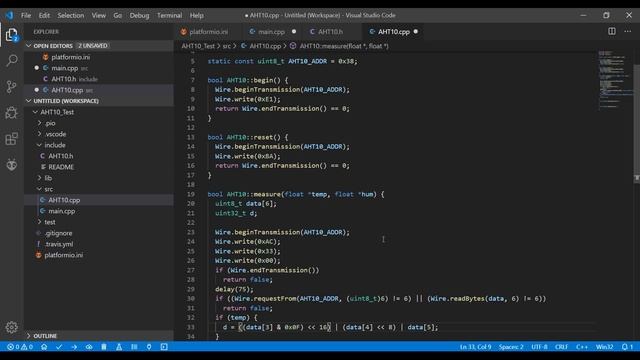Open the Extensions view
This screenshot has width=640, height=360.
[x=11, y=139]
